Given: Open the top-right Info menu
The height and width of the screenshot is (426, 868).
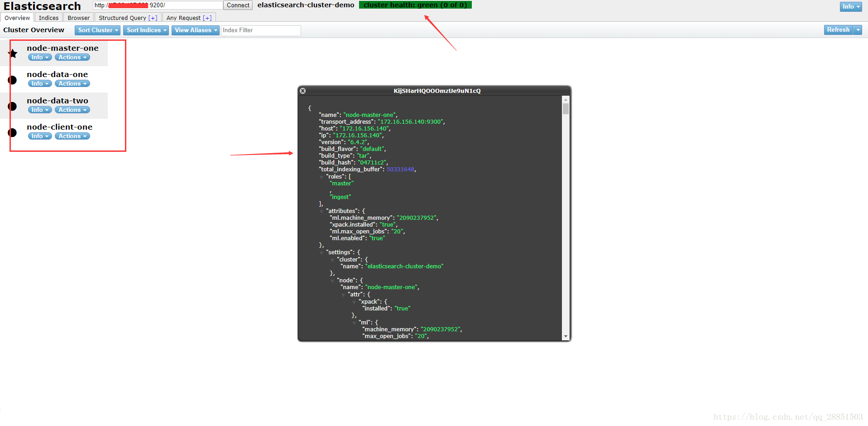Looking at the screenshot, I should [851, 6].
